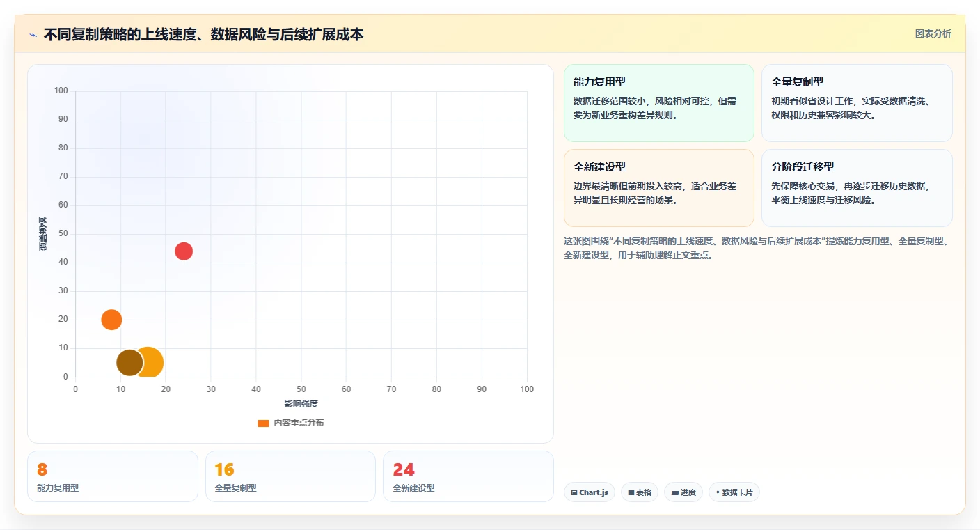Click the sparkle icon in 数据卡片 chip
Image resolution: width=980 pixels, height=530 pixels.
[x=718, y=492]
